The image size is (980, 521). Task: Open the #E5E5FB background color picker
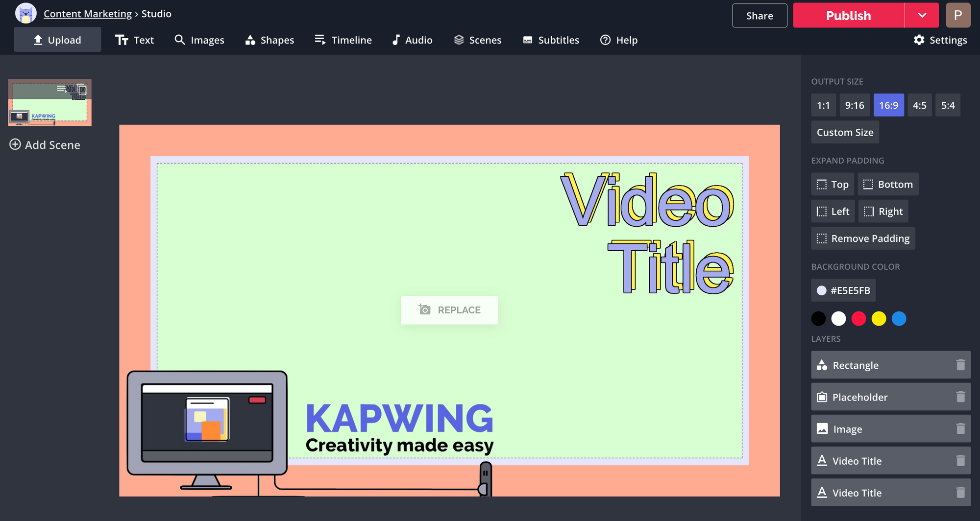click(843, 290)
